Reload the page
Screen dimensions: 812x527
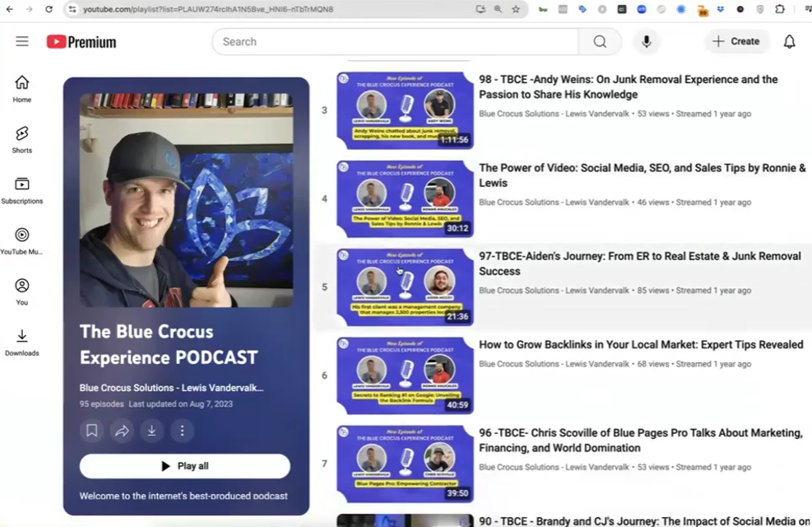(49, 9)
